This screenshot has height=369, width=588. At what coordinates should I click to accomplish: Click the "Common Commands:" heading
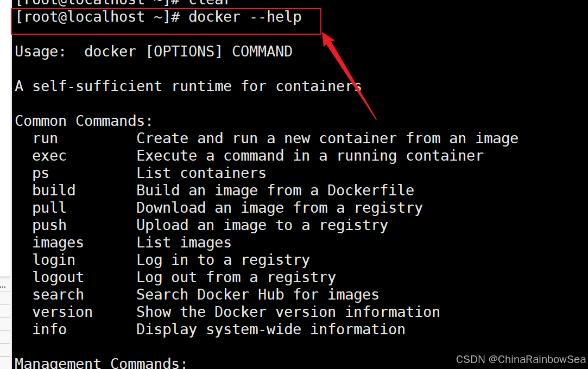pos(84,121)
